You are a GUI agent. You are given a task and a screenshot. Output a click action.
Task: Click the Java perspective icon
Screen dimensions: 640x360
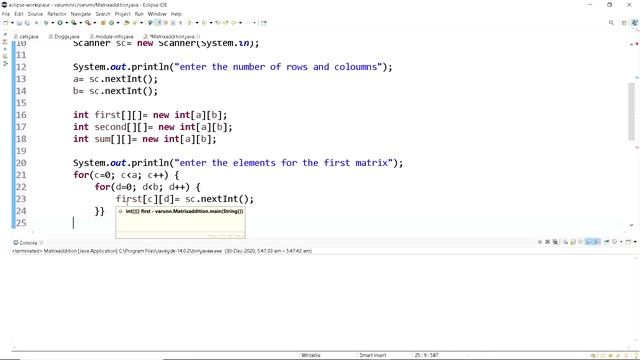[634, 23]
